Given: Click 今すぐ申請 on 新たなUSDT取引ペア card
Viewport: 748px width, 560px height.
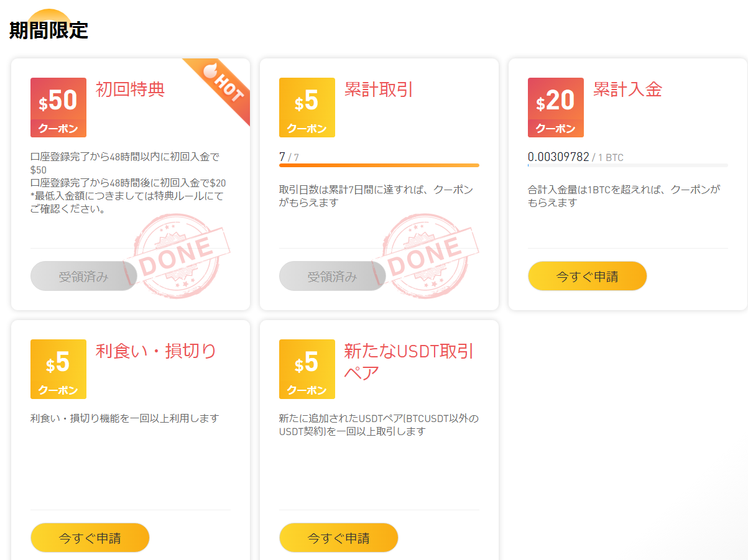Looking at the screenshot, I should point(338,537).
